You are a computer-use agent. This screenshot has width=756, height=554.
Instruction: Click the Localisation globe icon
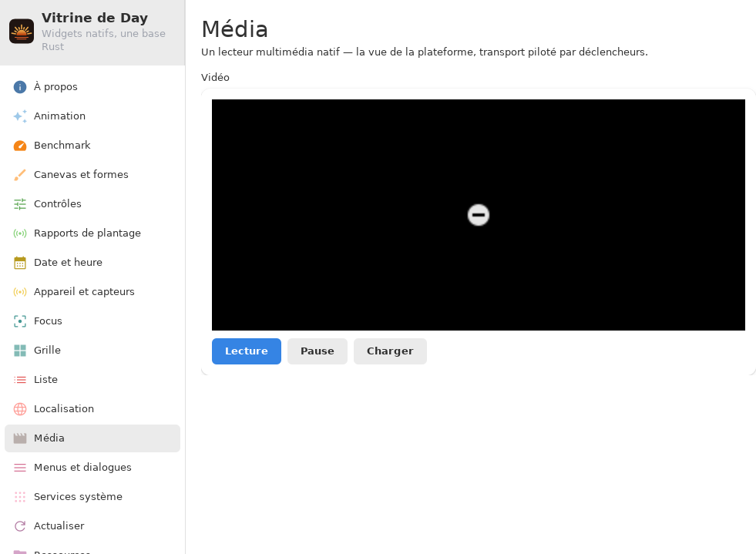point(20,409)
